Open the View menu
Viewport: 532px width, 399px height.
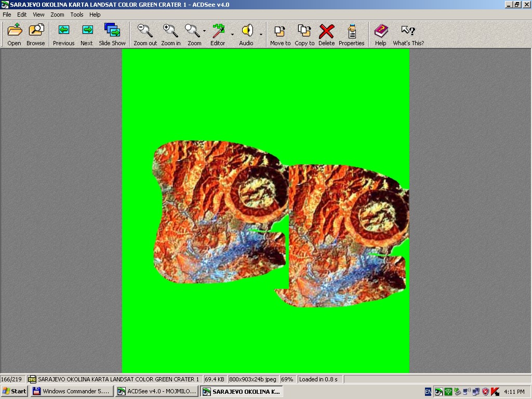coord(38,15)
